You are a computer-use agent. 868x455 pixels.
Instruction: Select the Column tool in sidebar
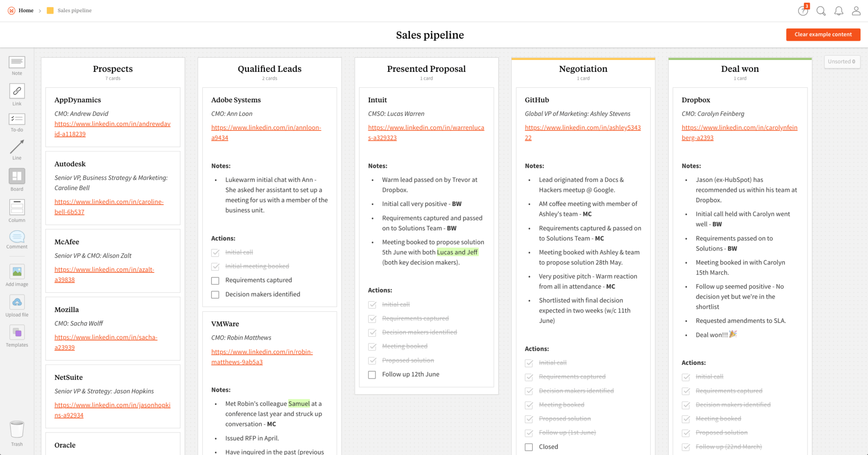(17, 211)
